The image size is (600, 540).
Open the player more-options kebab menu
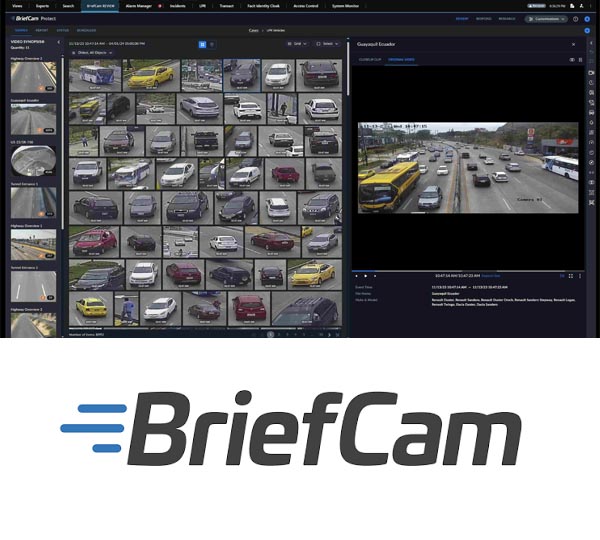click(580, 276)
